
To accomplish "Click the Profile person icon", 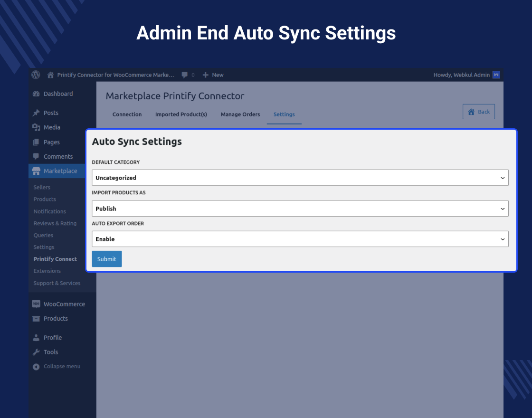I will coord(36,338).
